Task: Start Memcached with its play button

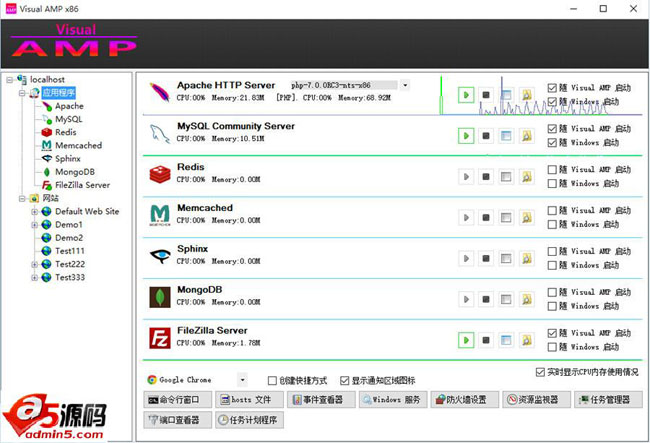Action: [x=466, y=217]
